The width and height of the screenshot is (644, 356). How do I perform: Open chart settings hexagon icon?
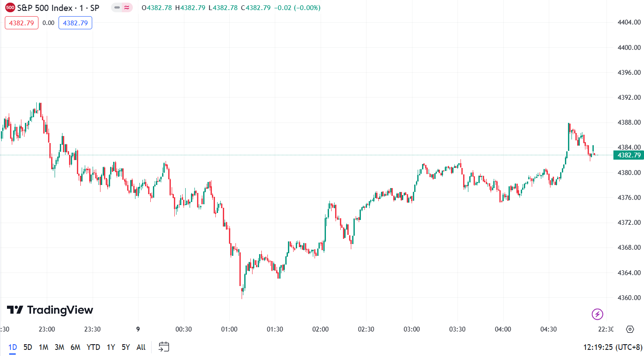(x=630, y=329)
